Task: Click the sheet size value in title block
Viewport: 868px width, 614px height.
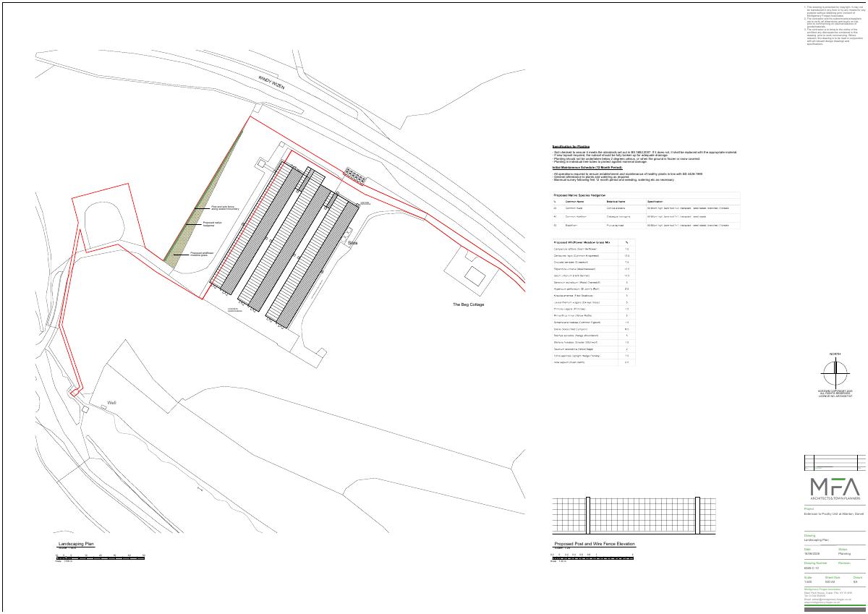Action: coord(830,582)
